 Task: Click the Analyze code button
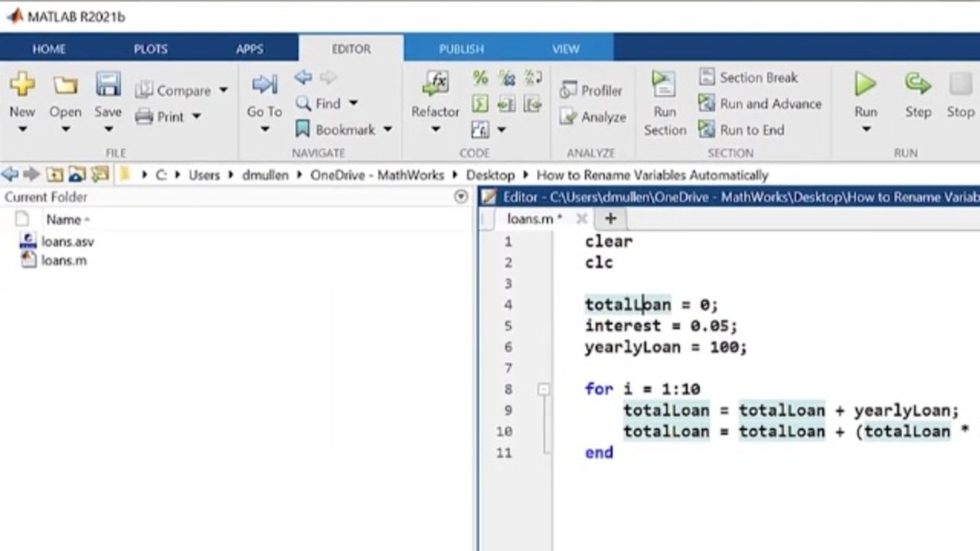pos(593,117)
